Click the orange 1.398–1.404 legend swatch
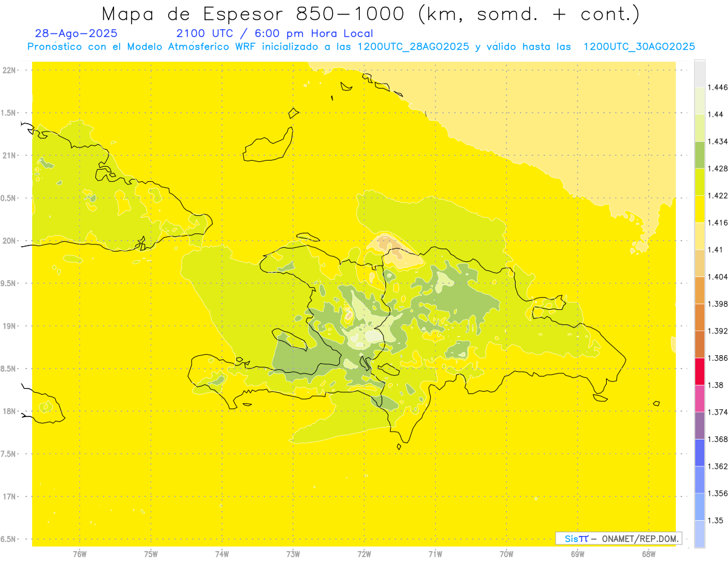728x562 pixels. click(699, 290)
